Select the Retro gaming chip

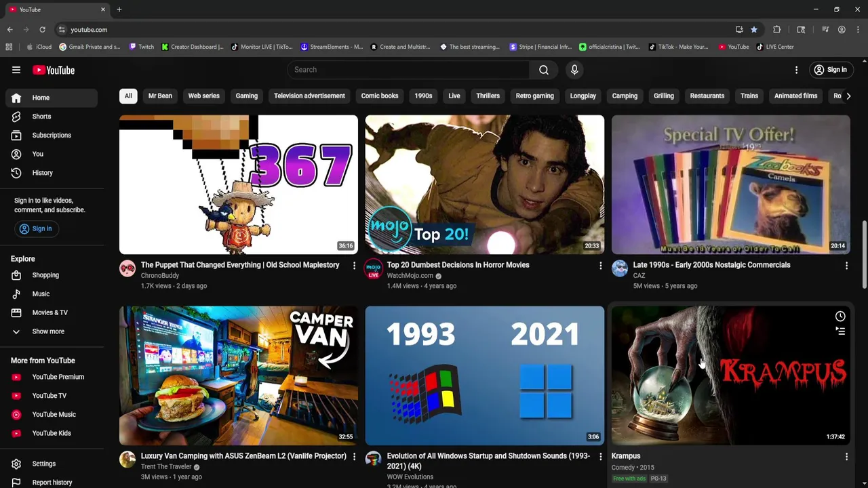click(535, 96)
